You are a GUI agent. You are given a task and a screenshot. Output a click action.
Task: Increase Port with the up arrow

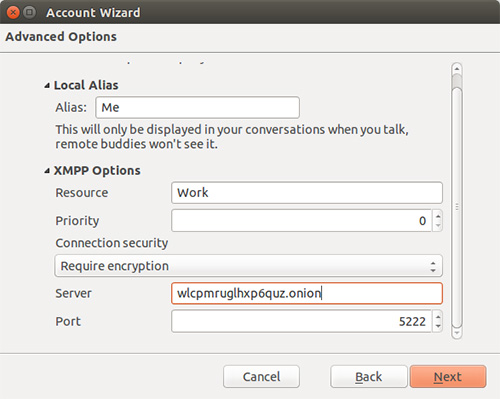(x=438, y=317)
